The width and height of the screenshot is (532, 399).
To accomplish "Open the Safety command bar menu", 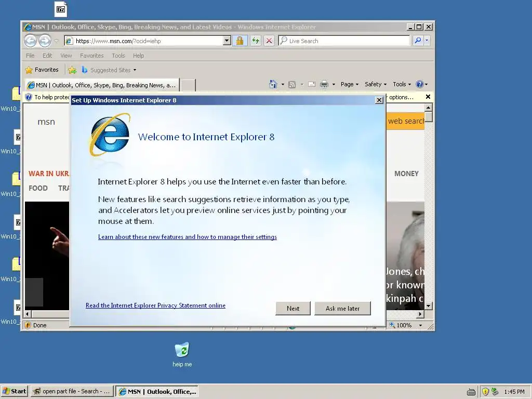I will pos(375,84).
